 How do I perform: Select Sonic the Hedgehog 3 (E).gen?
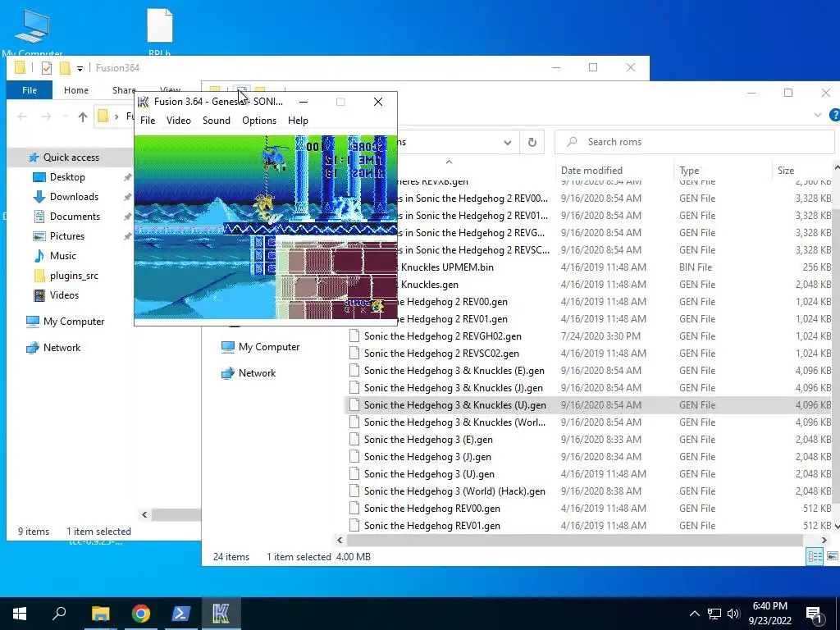coord(428,440)
